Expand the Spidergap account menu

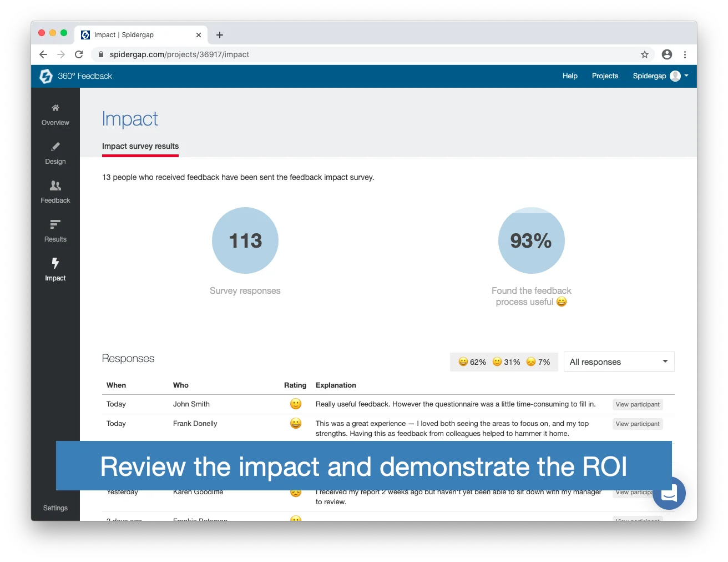click(x=660, y=76)
